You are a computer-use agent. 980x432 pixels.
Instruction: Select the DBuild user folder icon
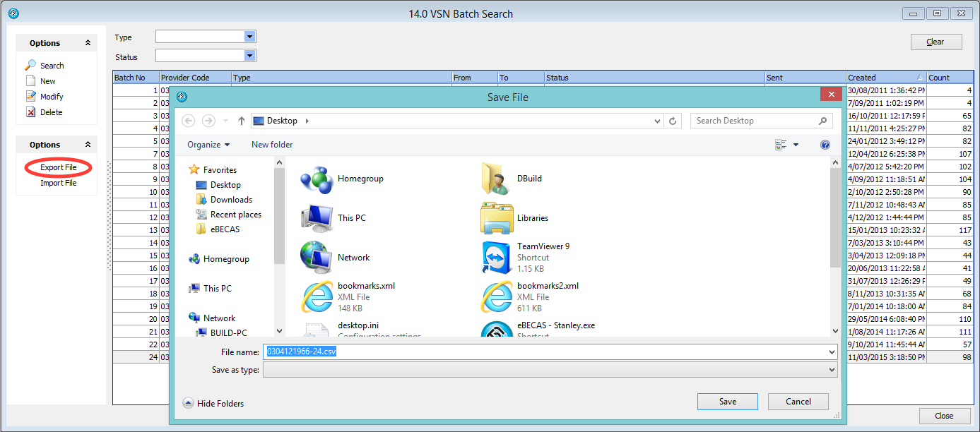pyautogui.click(x=496, y=179)
